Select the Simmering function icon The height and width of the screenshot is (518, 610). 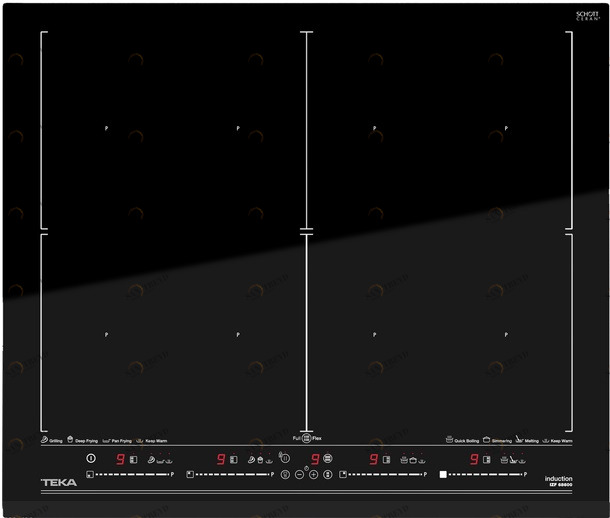[x=486, y=439]
